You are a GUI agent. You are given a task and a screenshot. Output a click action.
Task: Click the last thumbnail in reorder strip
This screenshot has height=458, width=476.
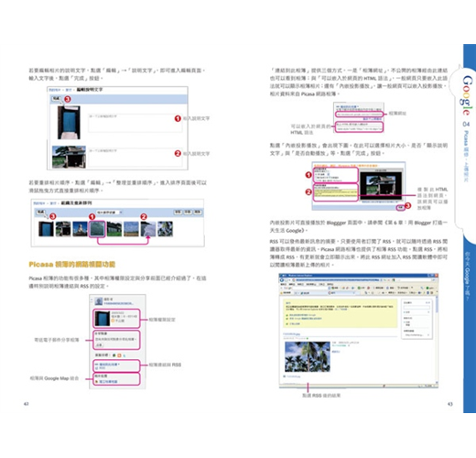(x=165, y=229)
